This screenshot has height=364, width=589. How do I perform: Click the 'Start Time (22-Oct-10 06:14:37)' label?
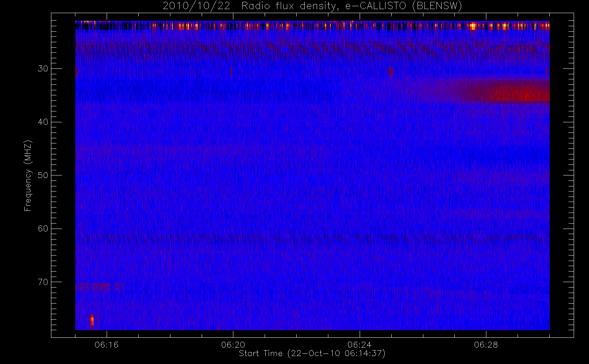tap(312, 353)
